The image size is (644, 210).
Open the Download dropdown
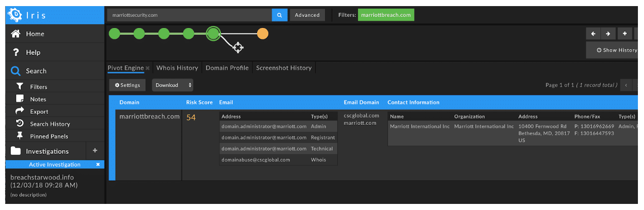172,85
